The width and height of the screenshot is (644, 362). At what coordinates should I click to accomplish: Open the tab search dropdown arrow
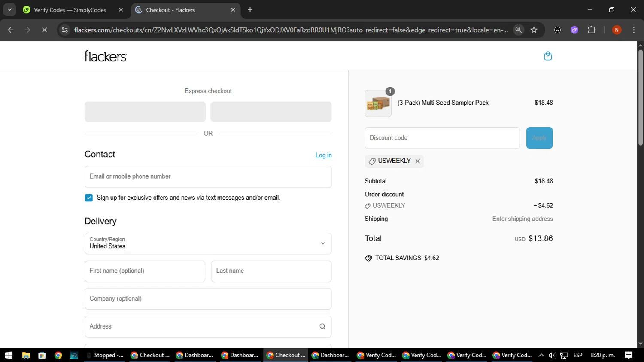tap(9, 9)
